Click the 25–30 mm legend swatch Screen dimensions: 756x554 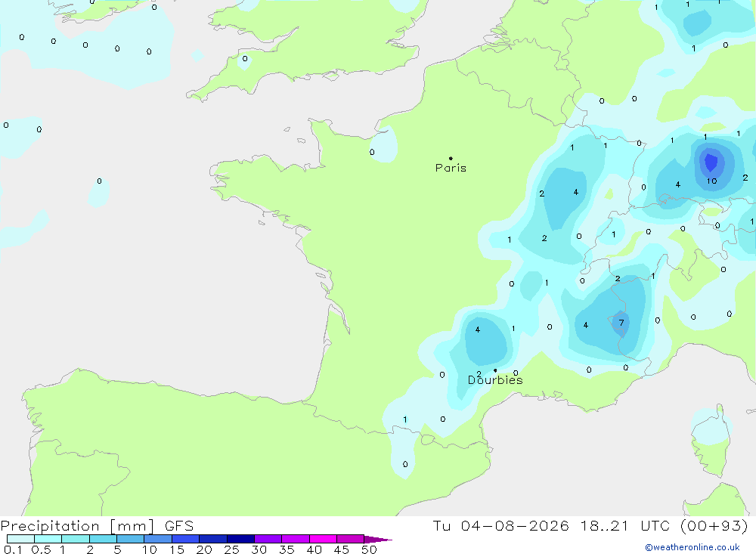(240, 539)
